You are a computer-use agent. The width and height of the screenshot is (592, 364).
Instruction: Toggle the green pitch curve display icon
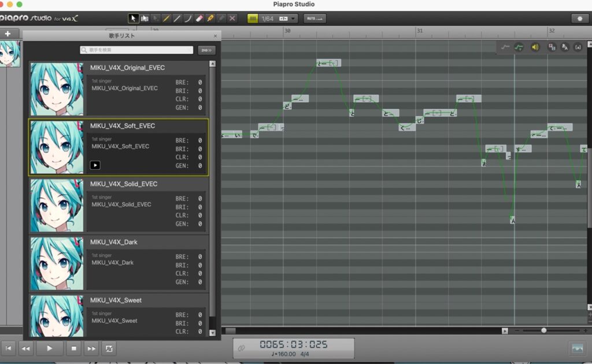click(519, 47)
